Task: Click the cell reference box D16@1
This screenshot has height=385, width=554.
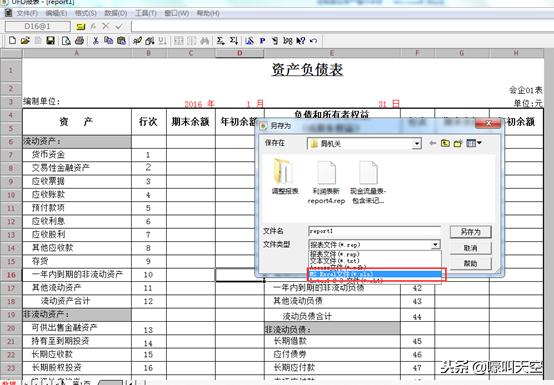Action: (x=37, y=26)
